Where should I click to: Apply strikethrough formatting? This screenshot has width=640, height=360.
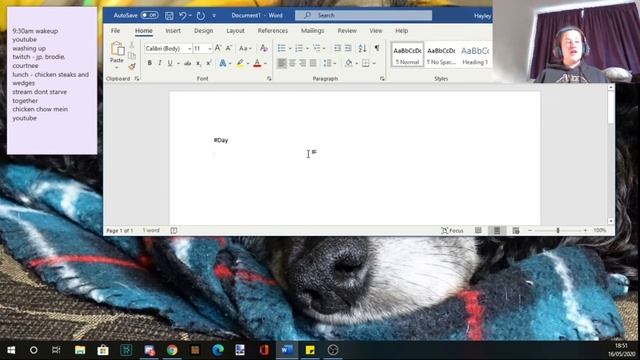pos(187,63)
